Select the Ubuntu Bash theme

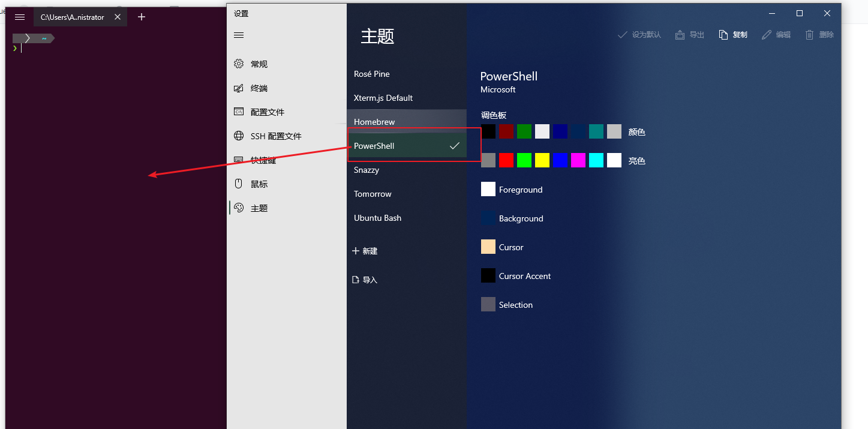407,218
